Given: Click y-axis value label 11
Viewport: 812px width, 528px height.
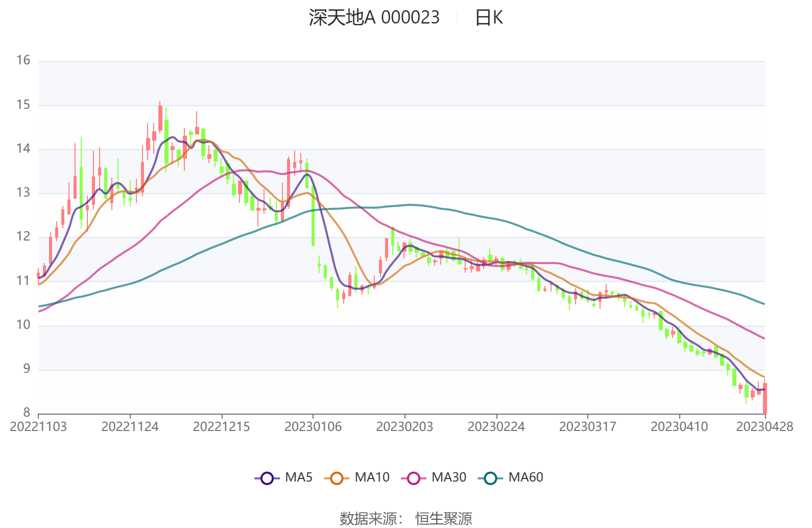Looking at the screenshot, I should (23, 280).
